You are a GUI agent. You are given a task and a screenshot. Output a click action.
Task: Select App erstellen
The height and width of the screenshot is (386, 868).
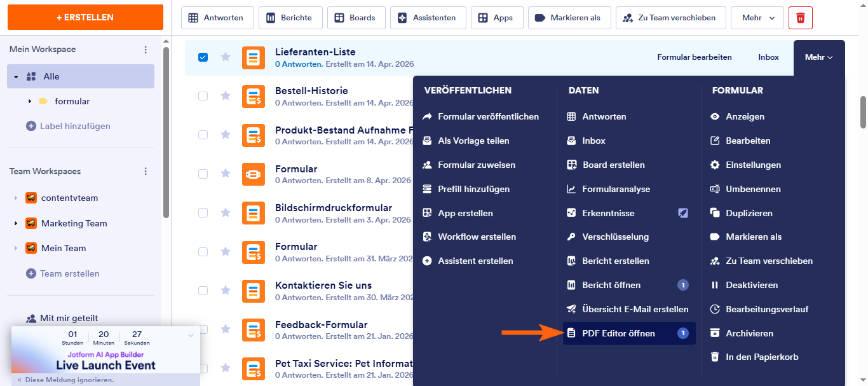point(458,213)
